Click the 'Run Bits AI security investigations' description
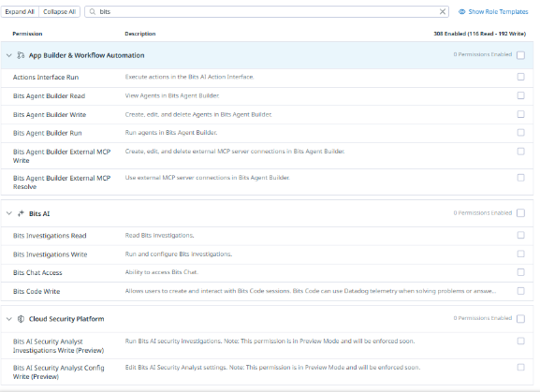The width and height of the screenshot is (540, 392). pyautogui.click(x=270, y=341)
